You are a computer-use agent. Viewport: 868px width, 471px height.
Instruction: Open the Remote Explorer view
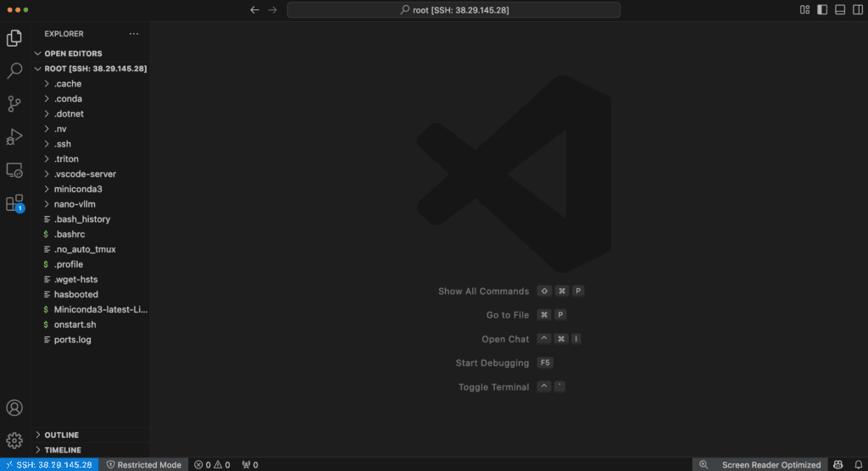point(14,170)
